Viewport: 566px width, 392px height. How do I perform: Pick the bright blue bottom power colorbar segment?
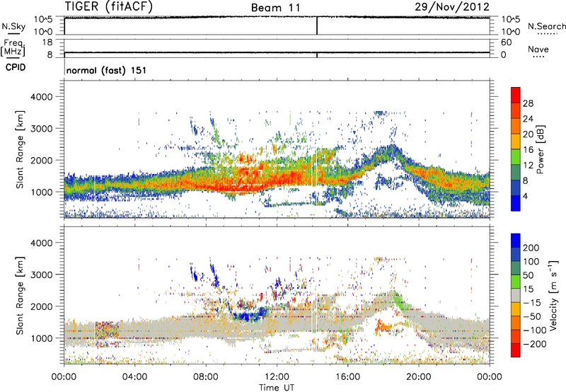[x=516, y=203]
